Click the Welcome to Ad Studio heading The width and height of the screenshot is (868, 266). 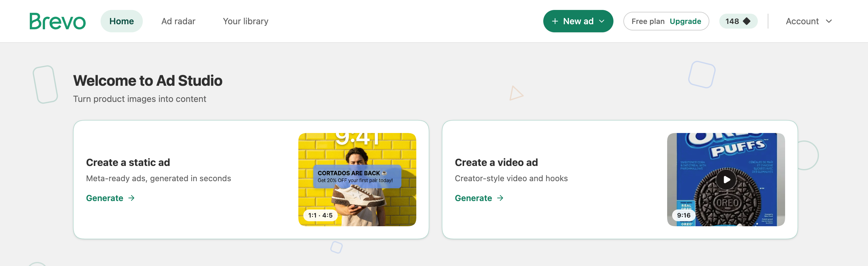pos(147,80)
